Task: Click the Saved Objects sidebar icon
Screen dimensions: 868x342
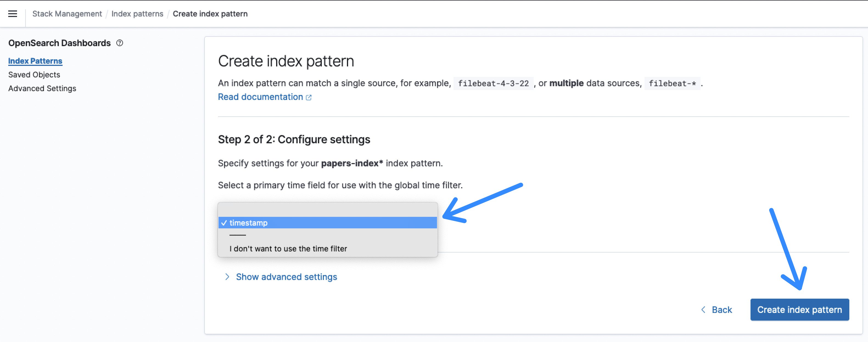Action: [x=34, y=74]
